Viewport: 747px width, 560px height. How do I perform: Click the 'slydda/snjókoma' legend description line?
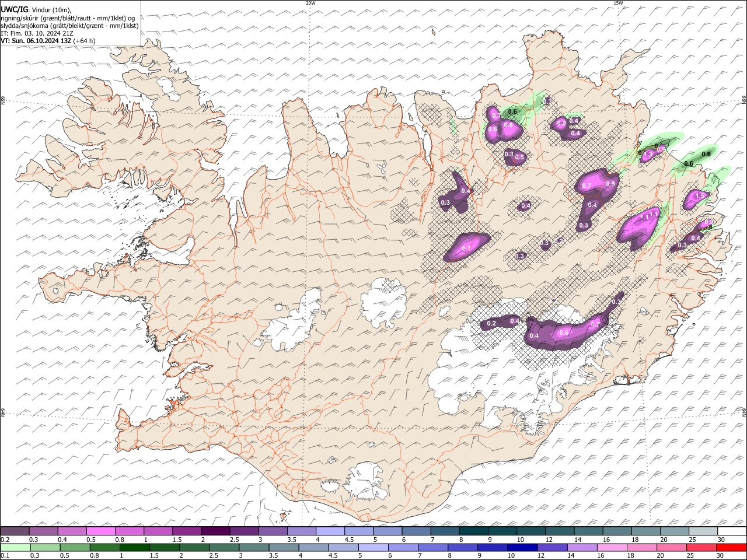pos(70,26)
